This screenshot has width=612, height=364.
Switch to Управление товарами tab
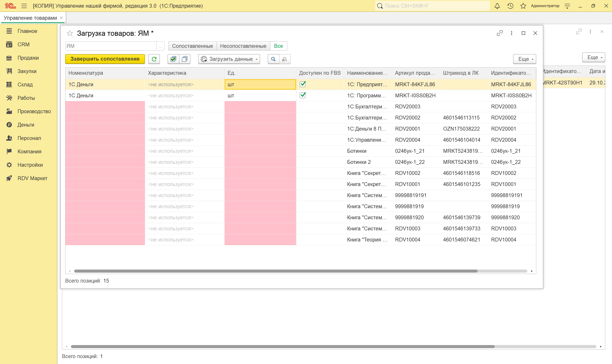[30, 18]
